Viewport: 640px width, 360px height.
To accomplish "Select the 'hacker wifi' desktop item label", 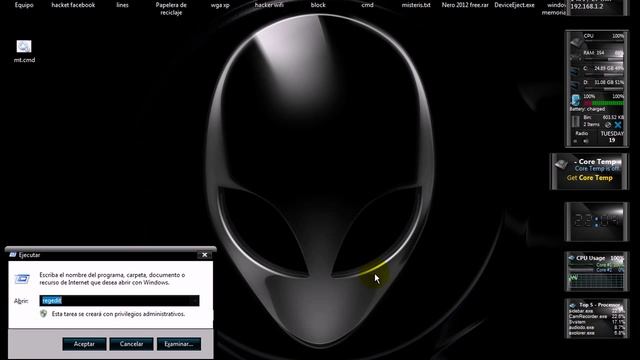I will (269, 5).
